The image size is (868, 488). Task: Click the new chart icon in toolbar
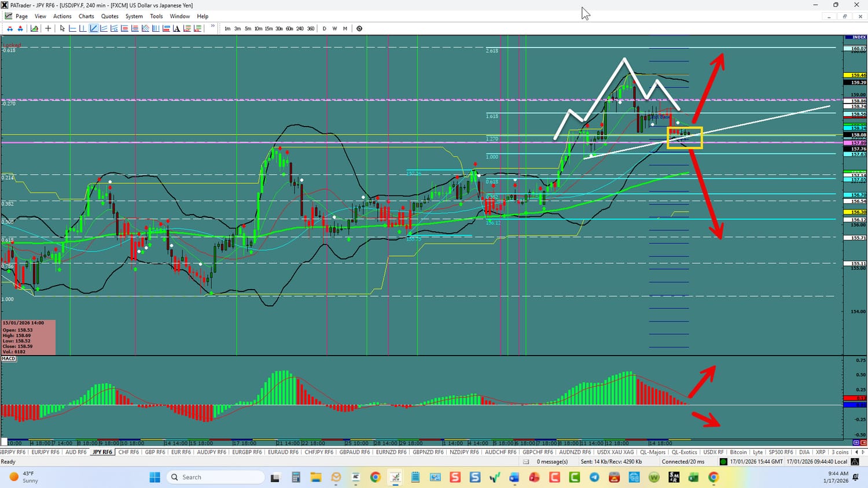(35, 28)
